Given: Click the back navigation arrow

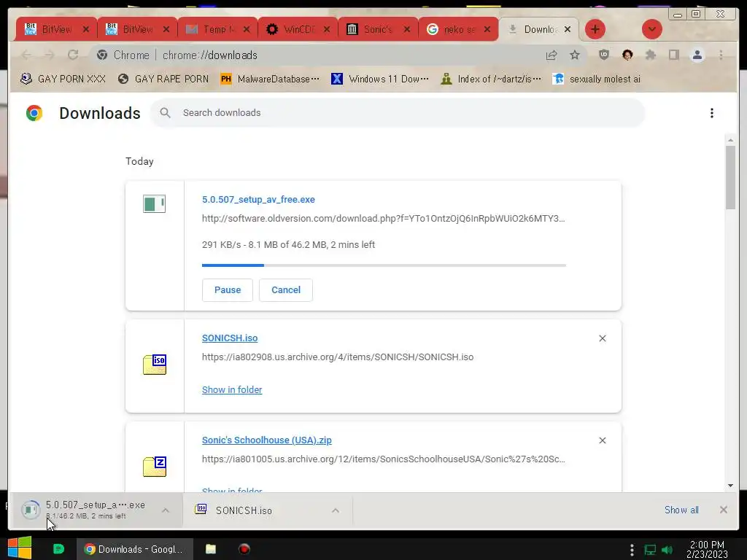Looking at the screenshot, I should click(27, 55).
